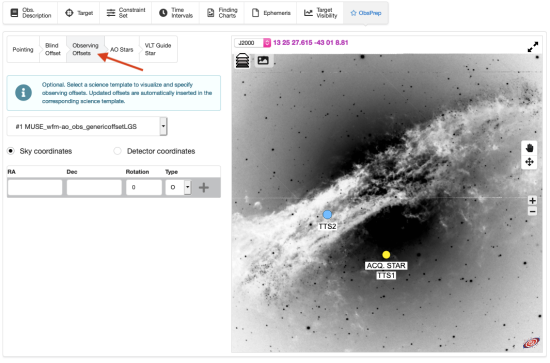Focus the RA offset input field
Screen dimensions: 550x363
(35, 188)
